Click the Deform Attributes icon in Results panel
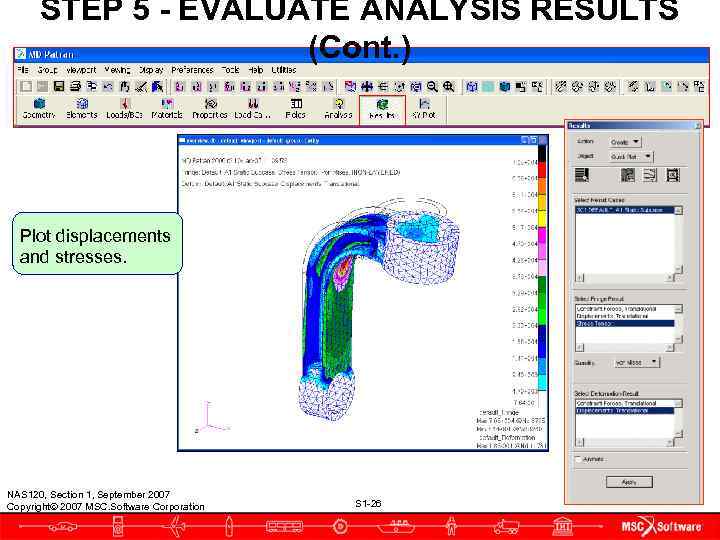 pos(650,175)
